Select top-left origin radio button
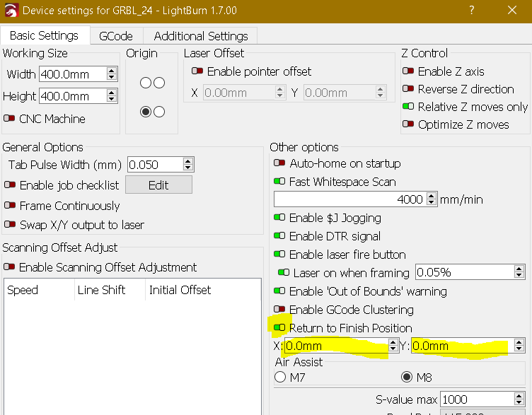532x415 pixels. [x=146, y=83]
